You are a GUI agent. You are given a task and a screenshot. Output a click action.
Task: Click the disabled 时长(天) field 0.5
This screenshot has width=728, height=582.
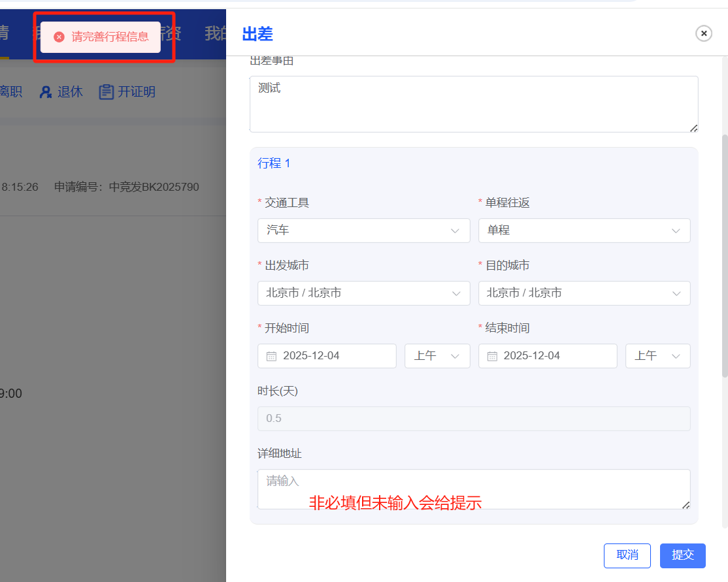point(474,419)
